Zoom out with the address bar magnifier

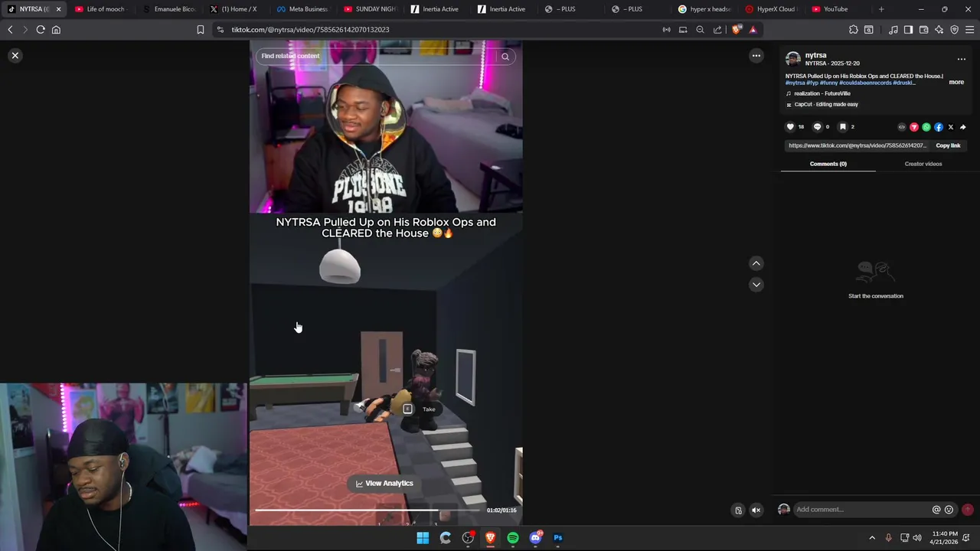(x=700, y=29)
